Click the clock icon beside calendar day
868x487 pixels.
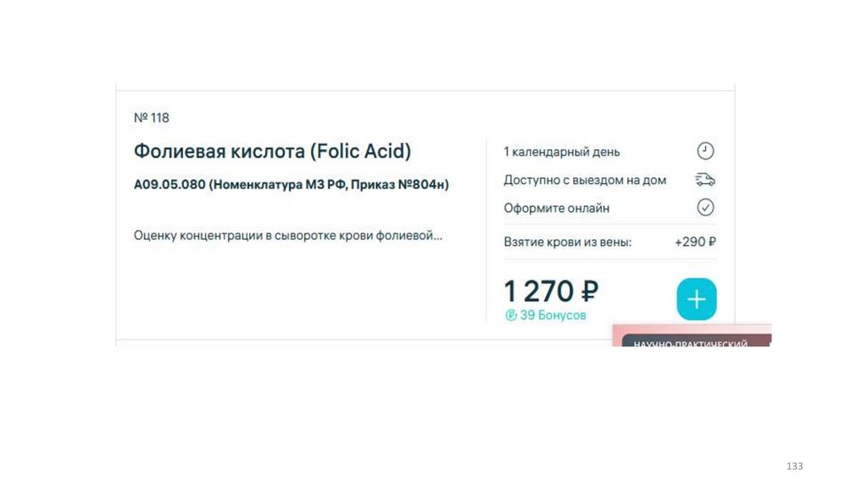(x=705, y=152)
